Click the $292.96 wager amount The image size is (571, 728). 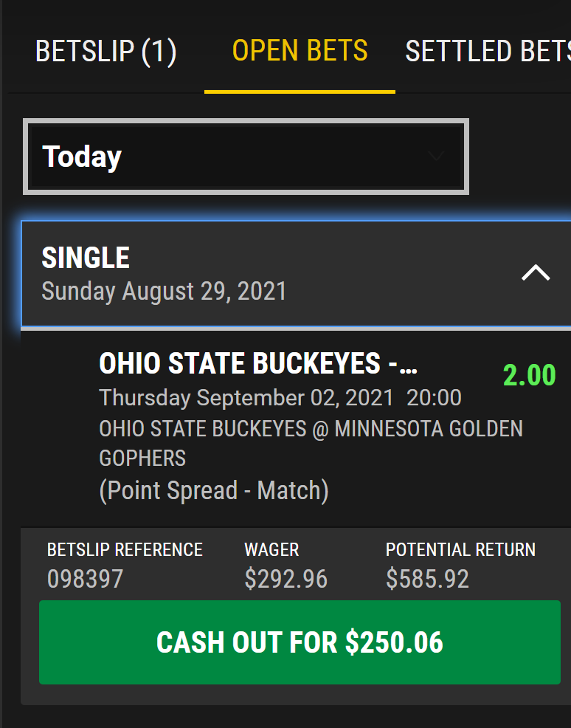(x=285, y=579)
